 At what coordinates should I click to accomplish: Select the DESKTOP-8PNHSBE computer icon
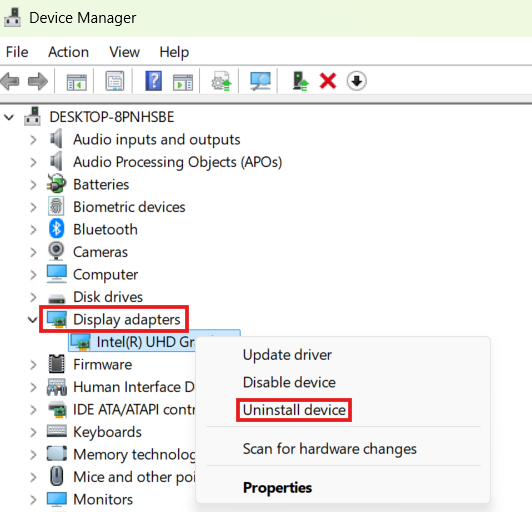33,117
